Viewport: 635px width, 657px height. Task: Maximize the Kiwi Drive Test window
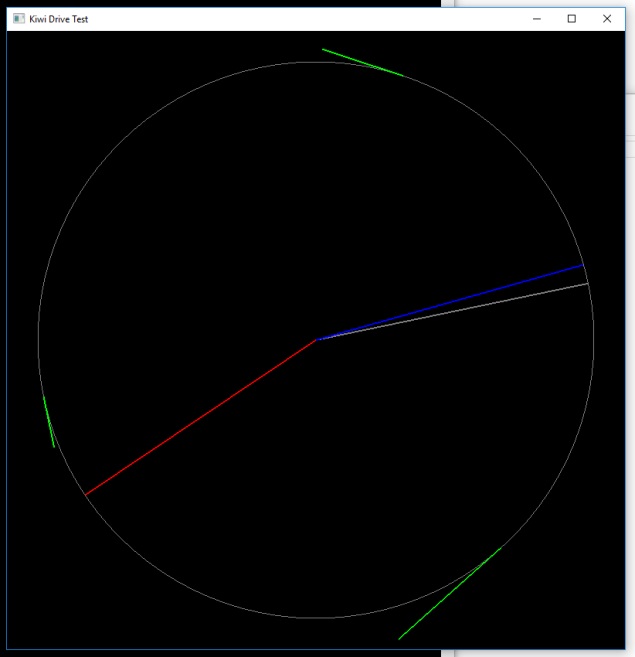point(572,19)
